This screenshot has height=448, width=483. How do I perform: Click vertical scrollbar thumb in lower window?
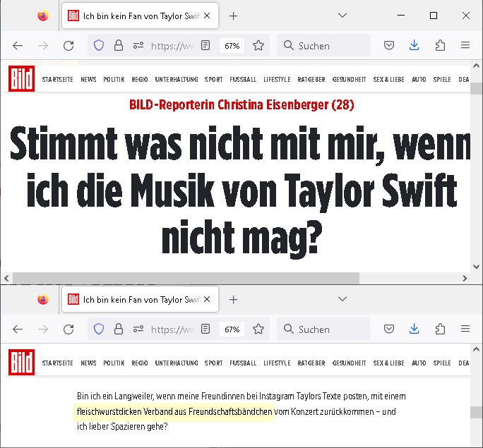pyautogui.click(x=476, y=412)
